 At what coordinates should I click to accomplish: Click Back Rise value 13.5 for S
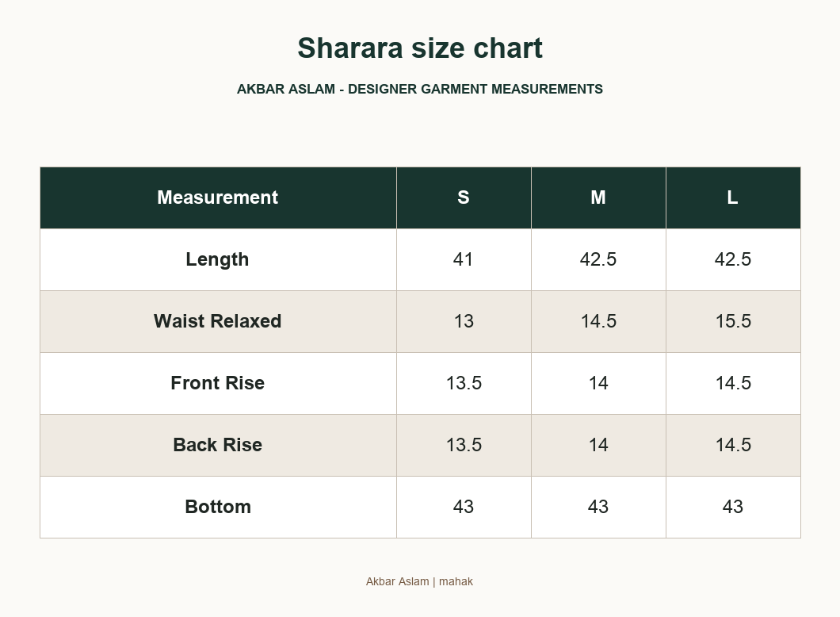click(464, 445)
